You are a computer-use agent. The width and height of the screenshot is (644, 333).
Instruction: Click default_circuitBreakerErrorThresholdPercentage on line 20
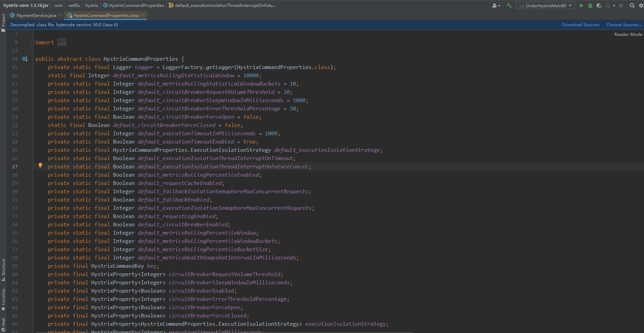pyautogui.click(x=209, y=109)
